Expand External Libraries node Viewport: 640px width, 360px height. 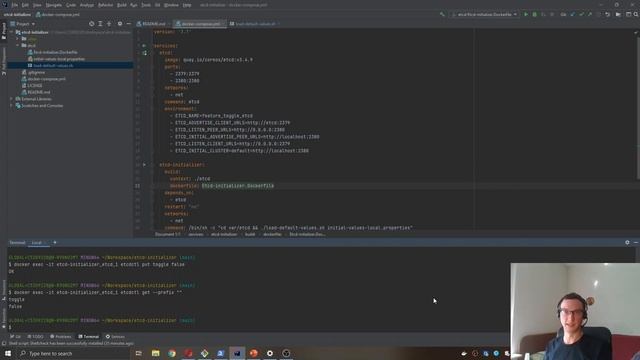(11, 99)
